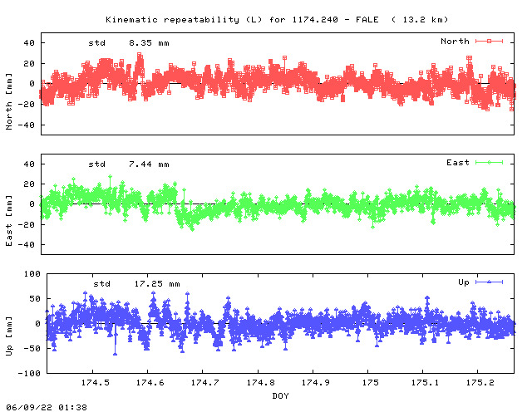This screenshot has height=412, width=532.
Task: Click the 'std 8.35 mm' label in the North plot
Action: pyautogui.click(x=129, y=43)
